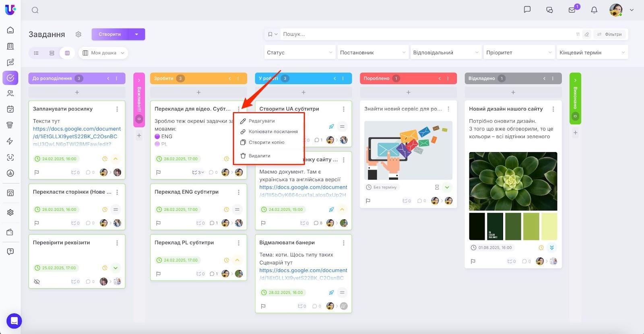Open calendar icon in sidebar
Image resolution: width=644 pixels, height=334 pixels.
pos(10,109)
